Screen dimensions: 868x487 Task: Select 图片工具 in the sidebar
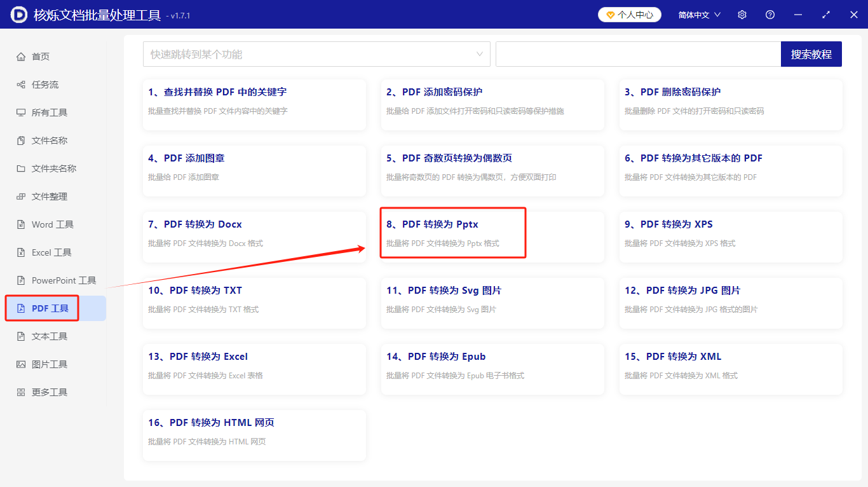click(53, 364)
